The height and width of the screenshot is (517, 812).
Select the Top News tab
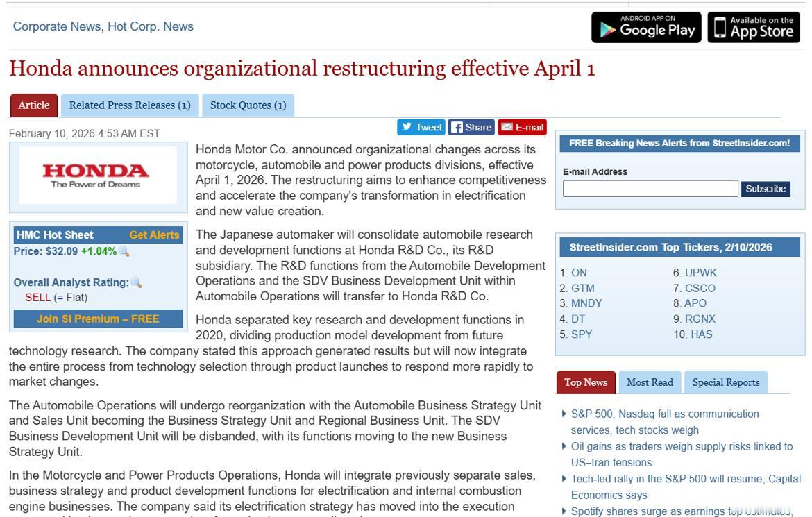click(x=586, y=382)
